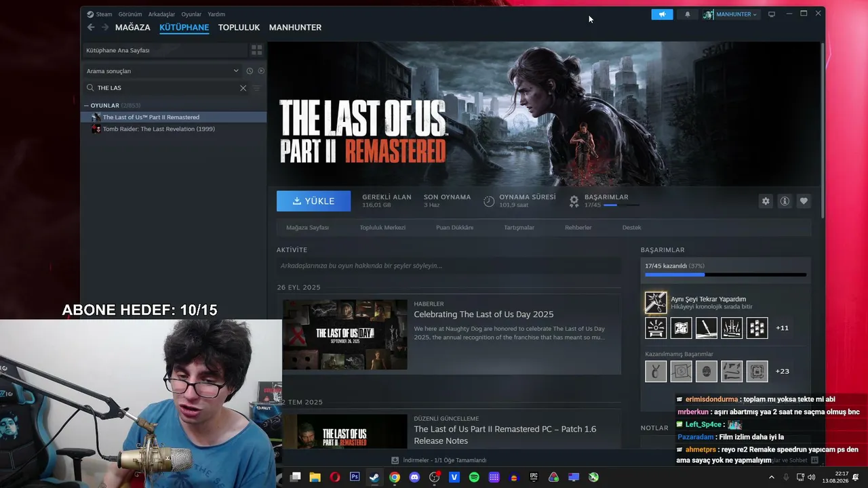
Task: Open the Yardım menu
Action: (x=216, y=14)
